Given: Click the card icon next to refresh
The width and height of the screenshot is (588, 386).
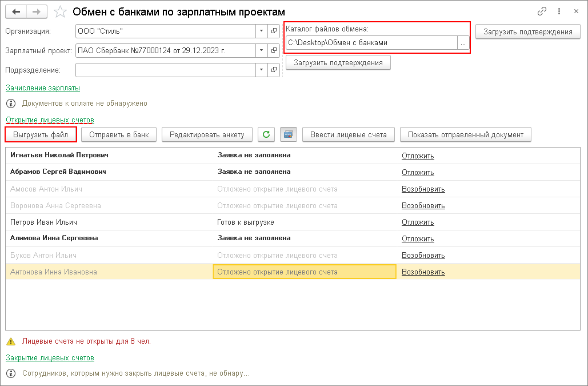Looking at the screenshot, I should pos(288,135).
